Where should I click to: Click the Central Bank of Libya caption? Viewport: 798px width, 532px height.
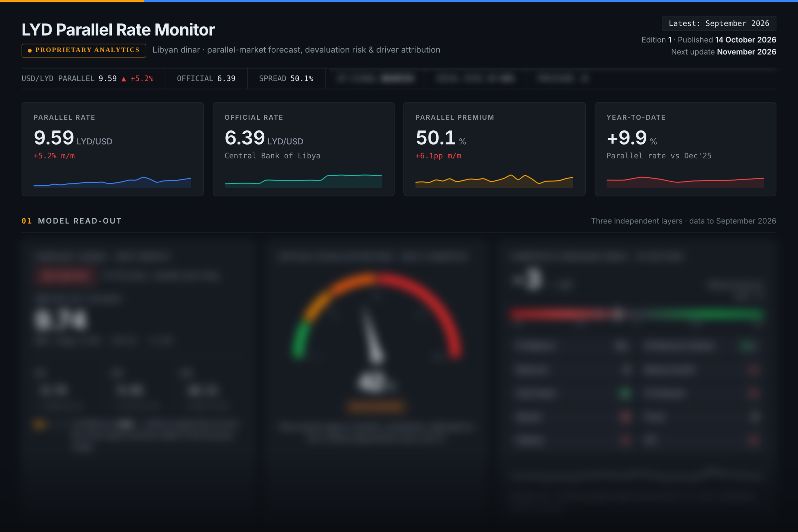[272, 156]
